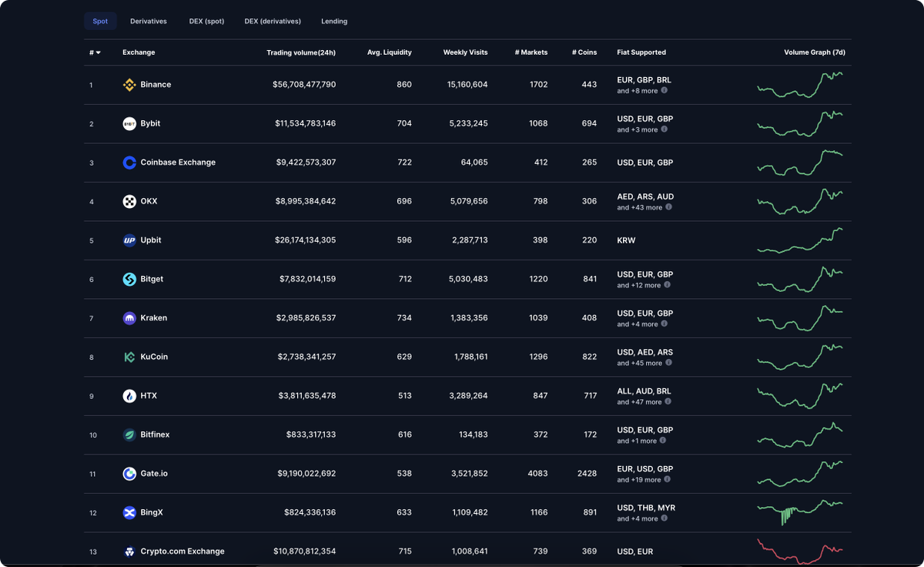Screen dimensions: 924x567
Task: Open the DEX (derivatives) tab
Action: pyautogui.click(x=273, y=21)
